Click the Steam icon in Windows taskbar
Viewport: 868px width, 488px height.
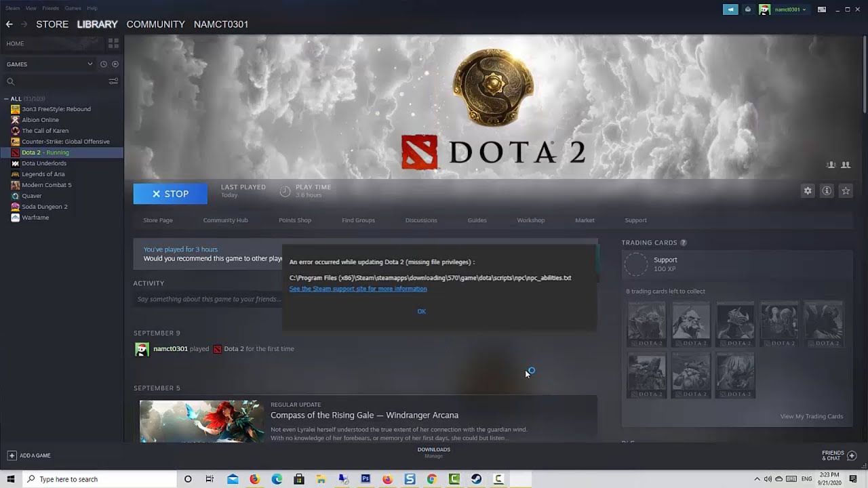click(x=477, y=479)
